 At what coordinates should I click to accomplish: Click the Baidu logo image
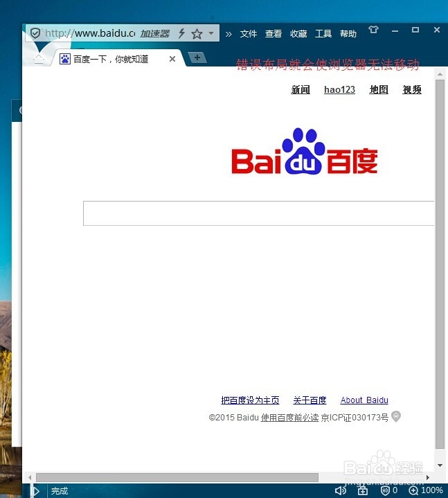305,151
